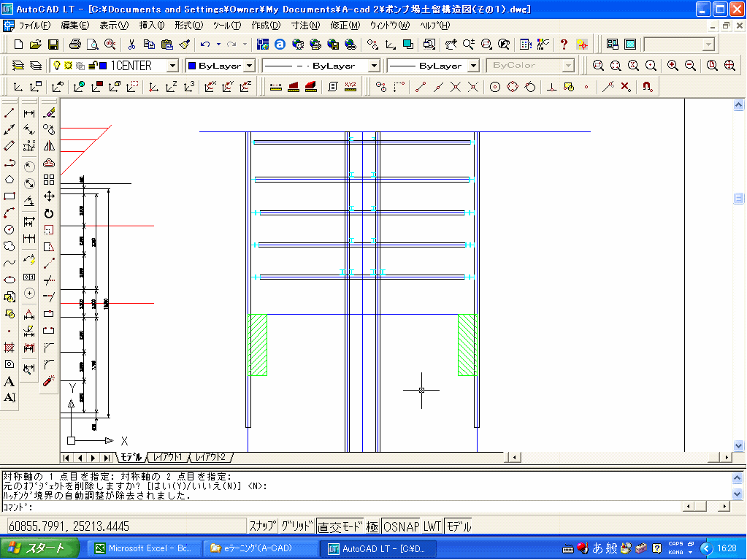Click the blue swatch in the color control
Image resolution: width=747 pixels, height=560 pixels.
(x=192, y=65)
